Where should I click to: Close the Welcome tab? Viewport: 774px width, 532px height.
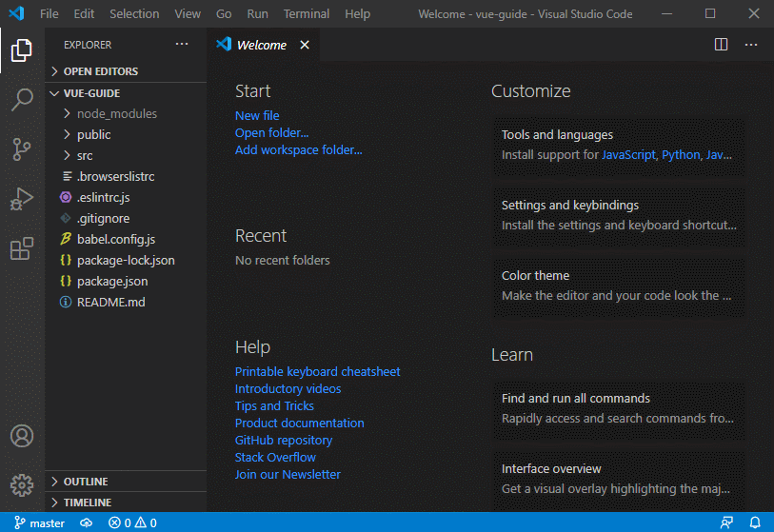[305, 45]
